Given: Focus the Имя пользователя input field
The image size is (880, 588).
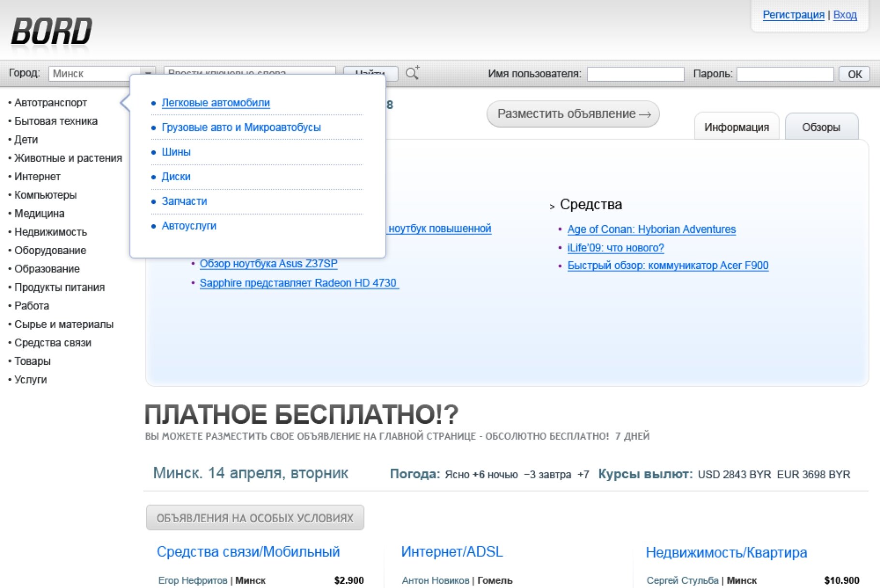Looking at the screenshot, I should [635, 74].
